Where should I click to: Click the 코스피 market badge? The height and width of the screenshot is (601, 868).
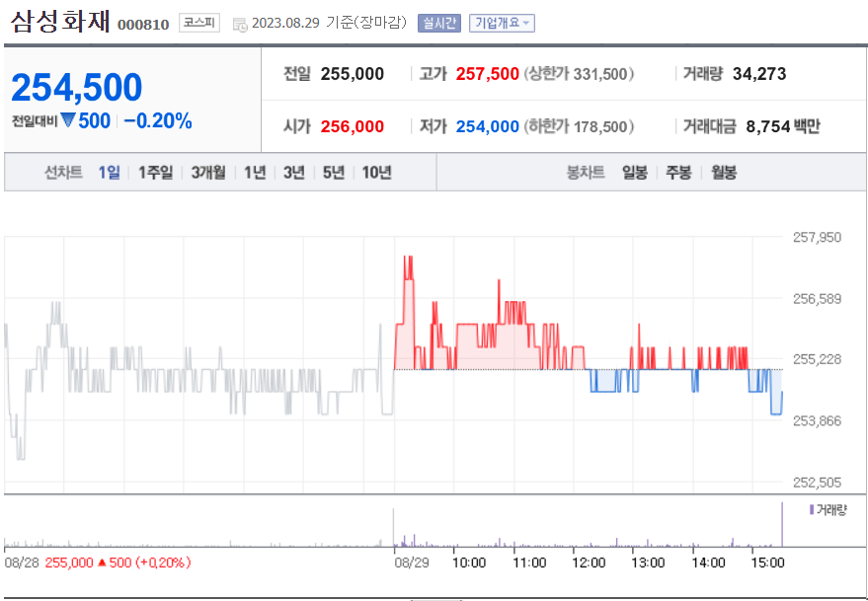(x=199, y=24)
